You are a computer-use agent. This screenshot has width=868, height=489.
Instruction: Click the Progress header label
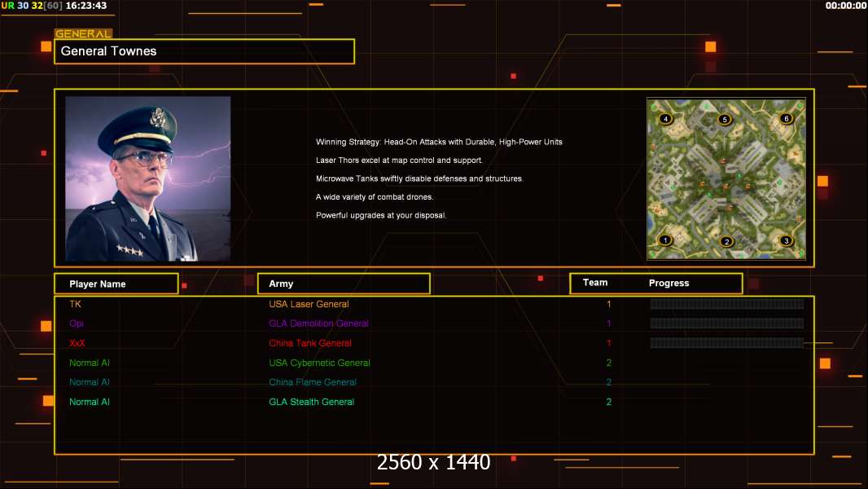click(x=669, y=283)
